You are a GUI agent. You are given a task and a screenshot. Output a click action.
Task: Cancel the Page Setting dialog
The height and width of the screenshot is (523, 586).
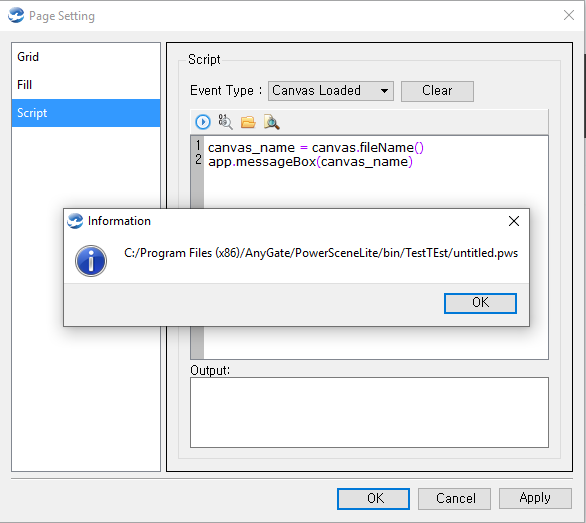coord(454,498)
